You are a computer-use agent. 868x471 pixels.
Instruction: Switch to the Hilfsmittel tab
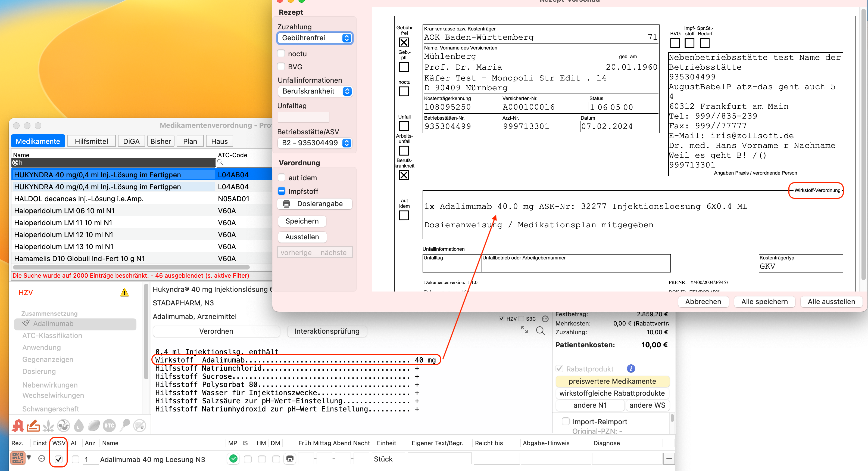91,141
